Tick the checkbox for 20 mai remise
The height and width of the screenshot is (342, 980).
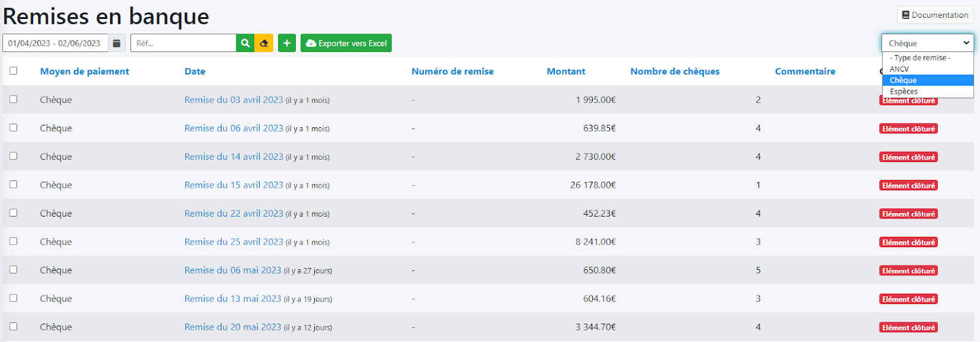(x=13, y=327)
